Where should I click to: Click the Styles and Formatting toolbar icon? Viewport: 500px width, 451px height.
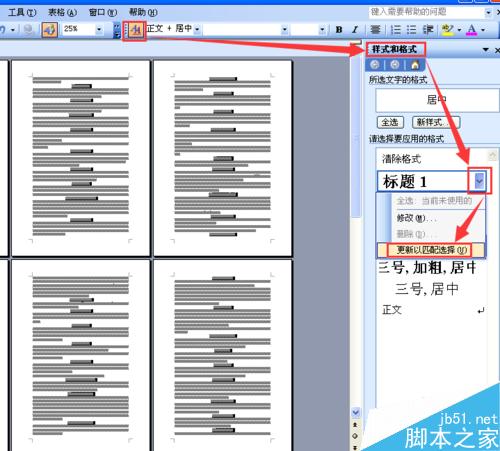coord(135,31)
